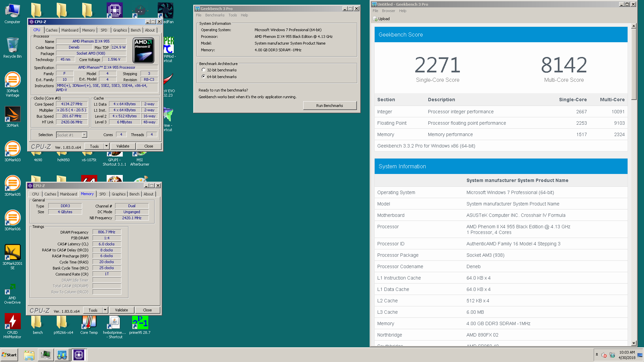Open Browser menu in results window

(388, 11)
